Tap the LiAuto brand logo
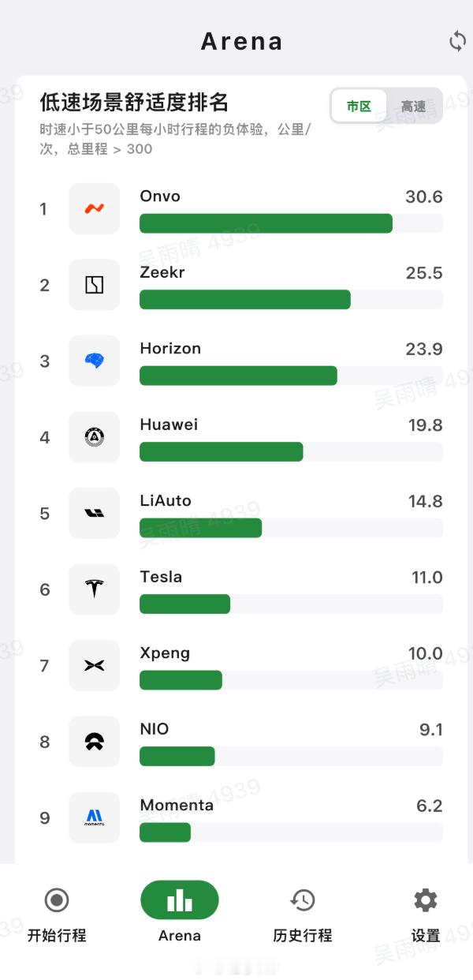Image resolution: width=473 pixels, height=980 pixels. coord(95,513)
